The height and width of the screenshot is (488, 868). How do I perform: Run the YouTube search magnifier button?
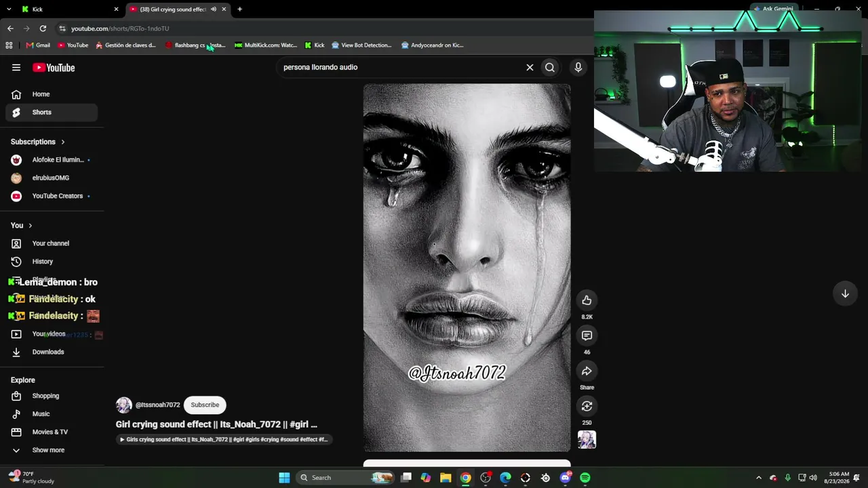pyautogui.click(x=550, y=67)
